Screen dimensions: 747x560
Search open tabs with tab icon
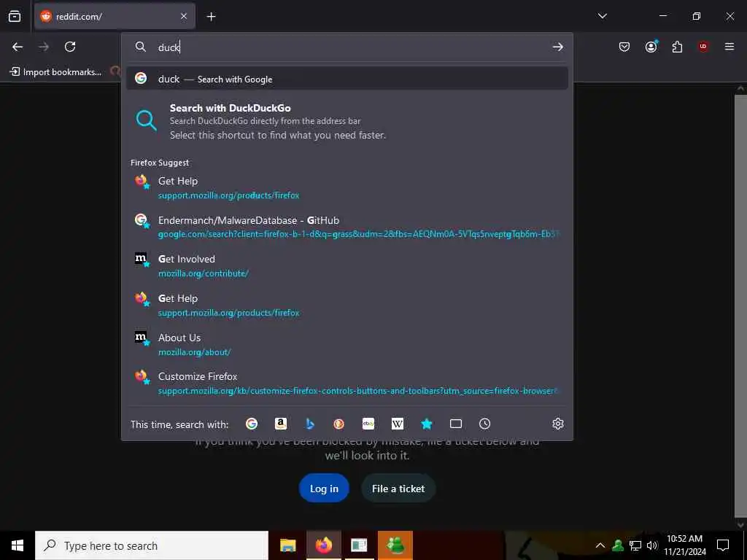tap(456, 424)
